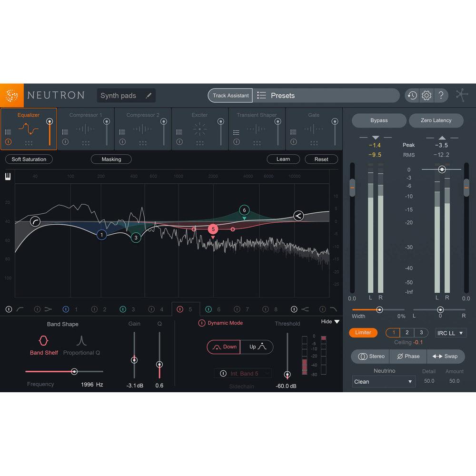Image resolution: width=476 pixels, height=476 pixels.
Task: Select the Equalizer module
Action: (29, 129)
